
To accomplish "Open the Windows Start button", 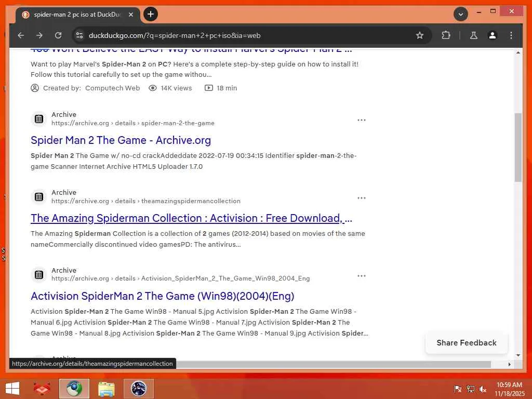I will coord(12,389).
